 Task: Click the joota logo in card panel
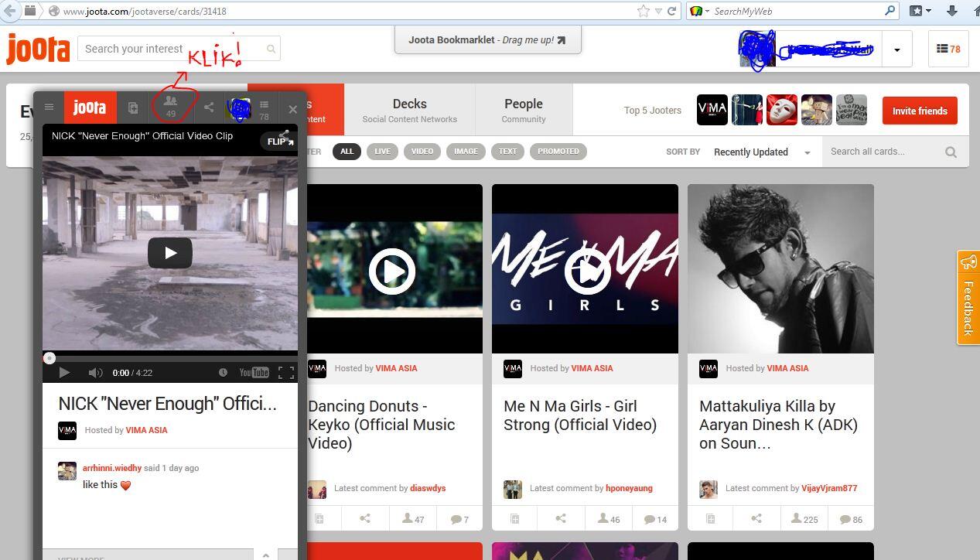(x=90, y=108)
